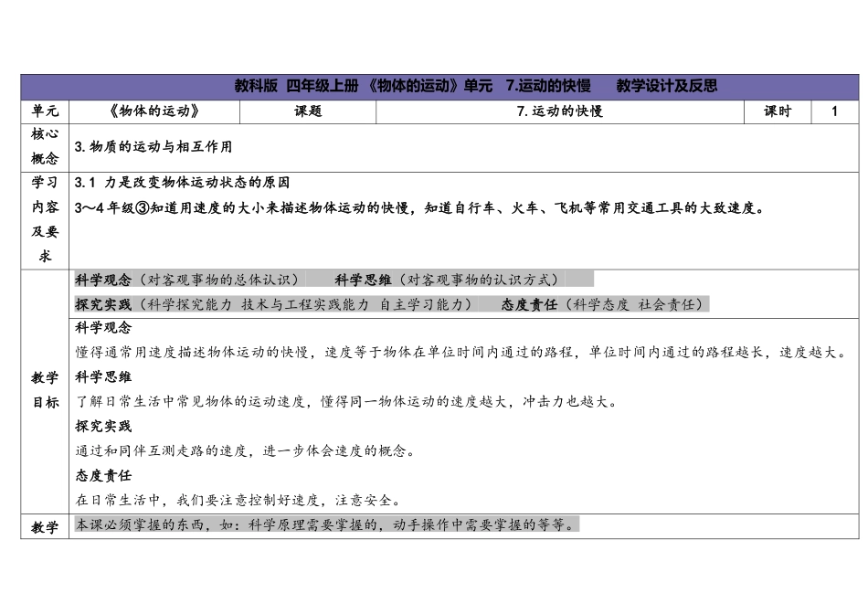Click the highlighted 探究实践（科学探究能力…） text

coord(276,304)
